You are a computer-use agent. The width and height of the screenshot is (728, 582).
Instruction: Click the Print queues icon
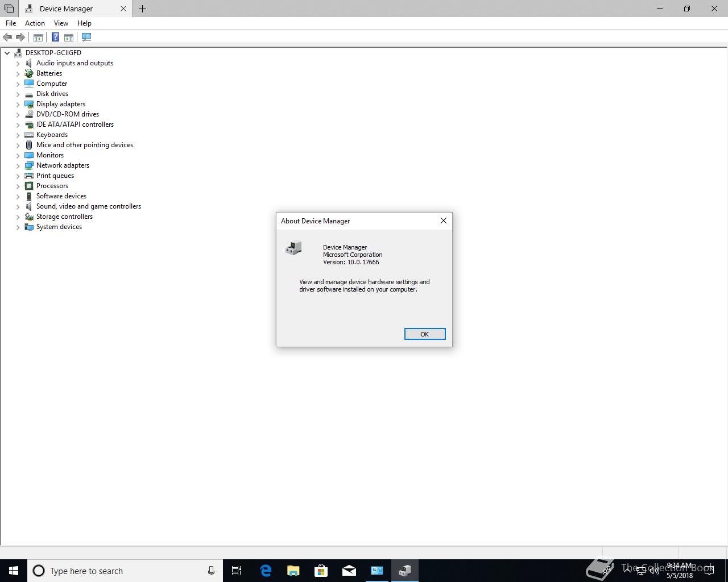point(29,176)
